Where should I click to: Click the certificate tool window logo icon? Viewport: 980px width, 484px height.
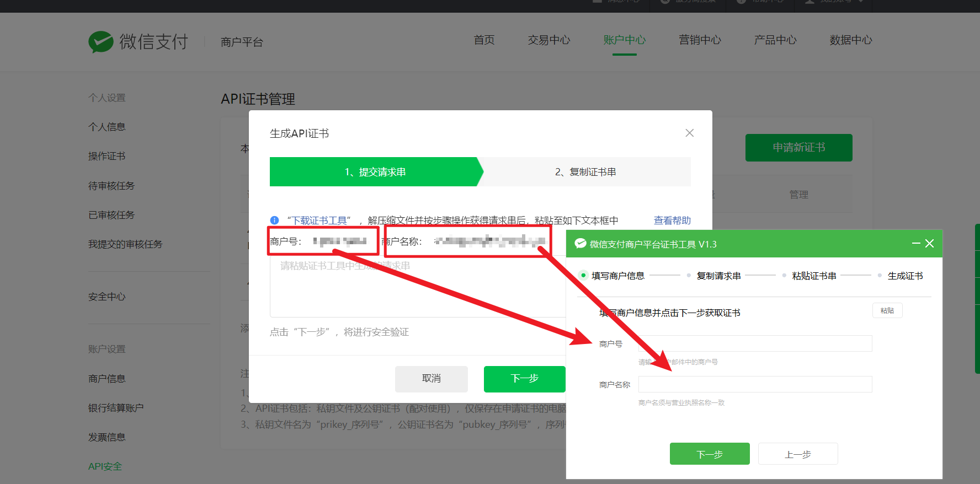[x=580, y=244]
